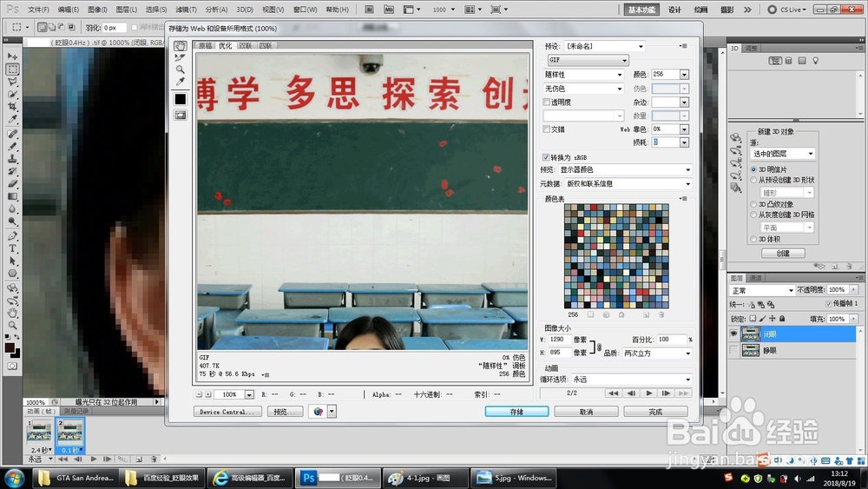Select the Eraser tool in toolbox

click(12, 184)
